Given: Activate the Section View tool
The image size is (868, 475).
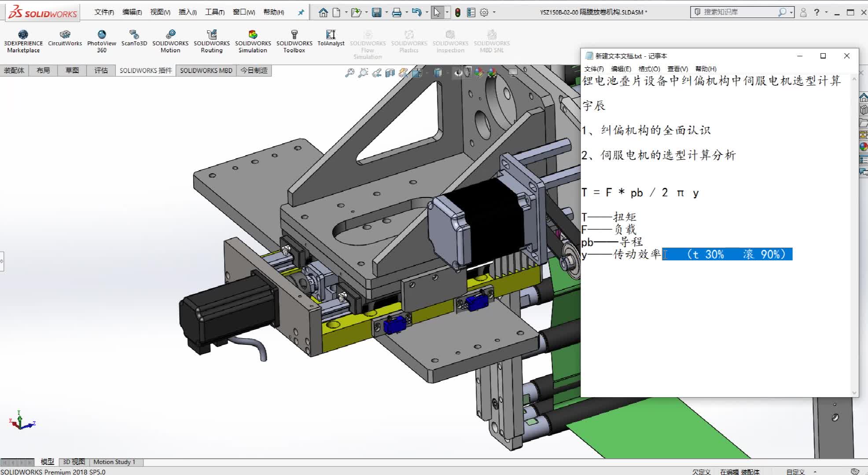Looking at the screenshot, I should [390, 73].
